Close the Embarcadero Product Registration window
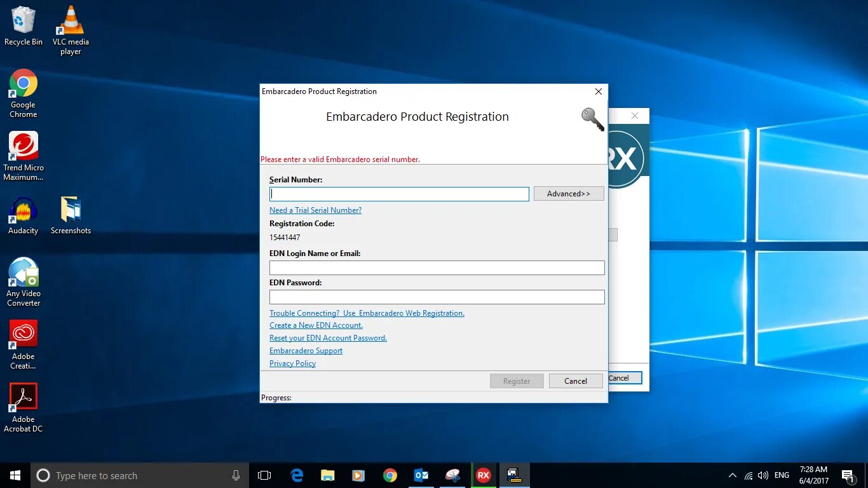Viewport: 868px width, 488px height. (598, 91)
